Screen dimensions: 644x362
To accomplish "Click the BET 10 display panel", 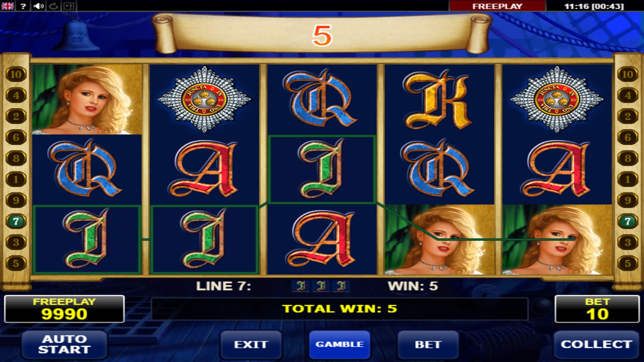I will 597,309.
